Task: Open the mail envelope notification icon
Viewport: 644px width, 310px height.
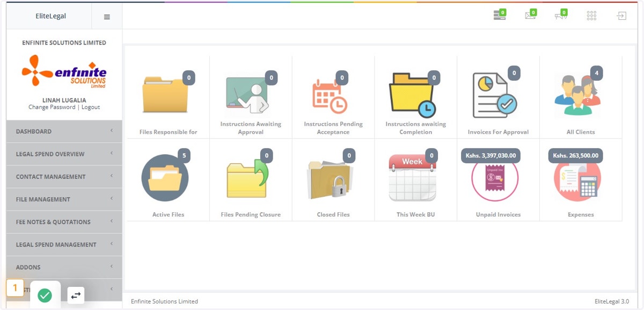Action: (530, 16)
